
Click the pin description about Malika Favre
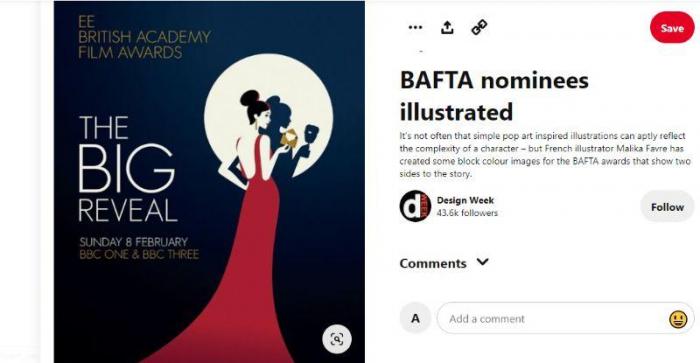[545, 154]
